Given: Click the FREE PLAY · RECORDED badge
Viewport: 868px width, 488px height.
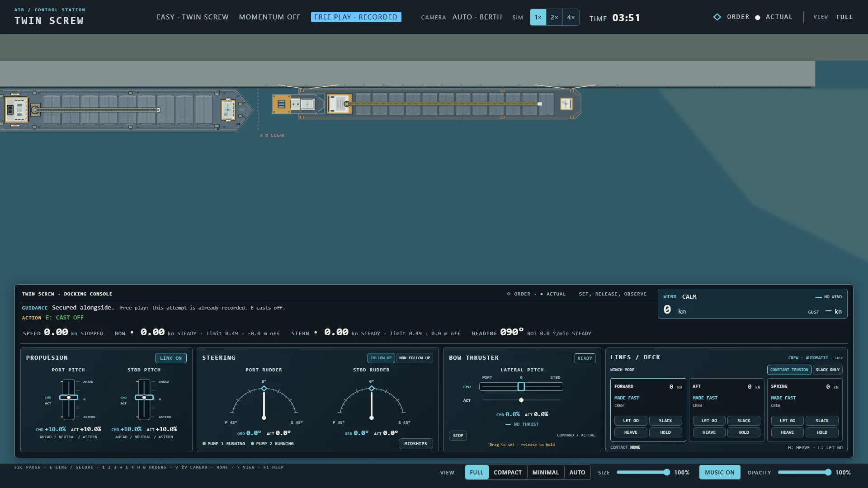Looking at the screenshot, I should tap(356, 17).
